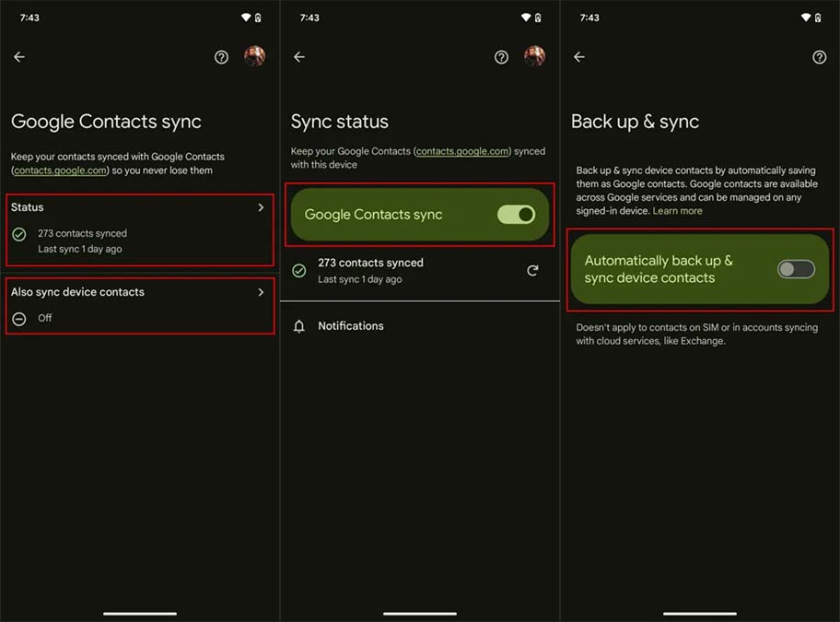Go back from Back up & sync screen

tap(579, 57)
